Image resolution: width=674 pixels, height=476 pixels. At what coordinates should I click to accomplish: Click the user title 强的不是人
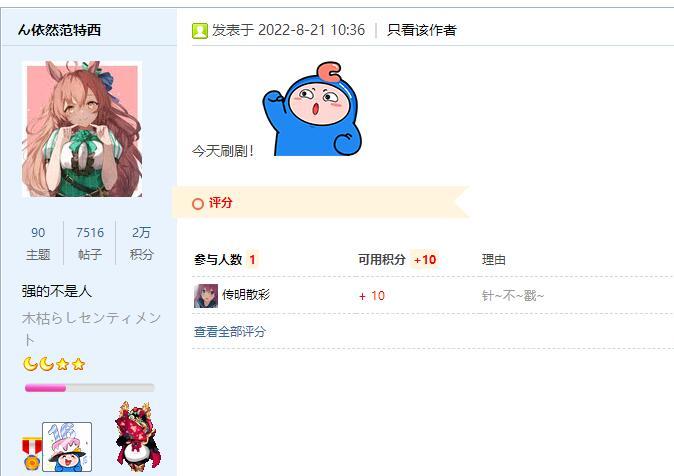pos(57,291)
